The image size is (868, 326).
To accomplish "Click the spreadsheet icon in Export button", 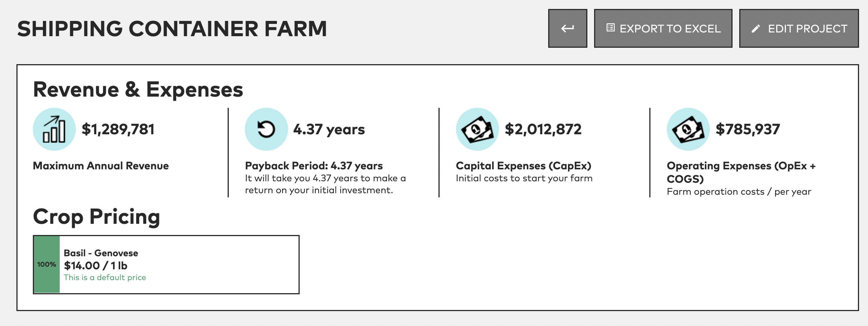I will (x=611, y=28).
